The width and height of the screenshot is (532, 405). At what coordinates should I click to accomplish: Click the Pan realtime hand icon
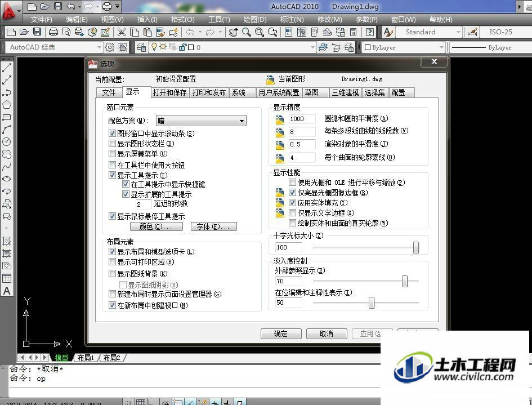(x=233, y=32)
